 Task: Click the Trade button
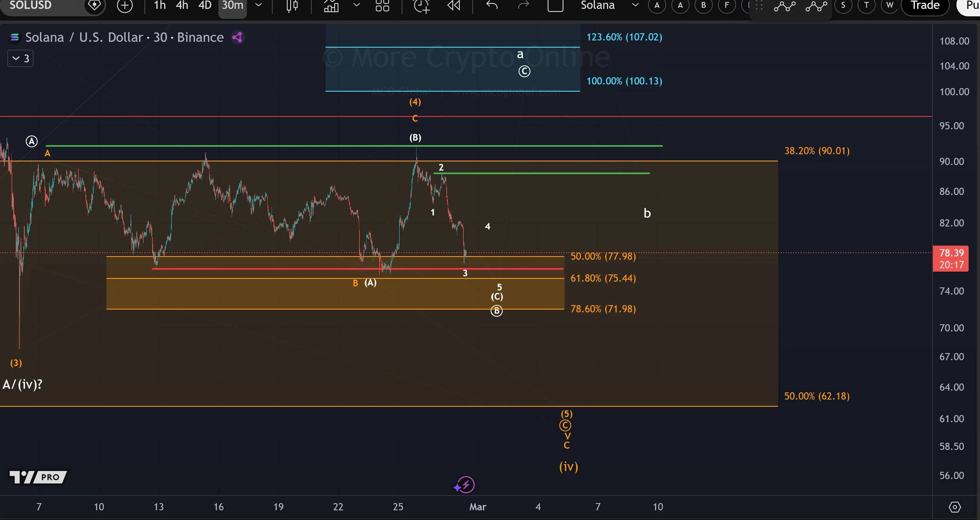(925, 5)
